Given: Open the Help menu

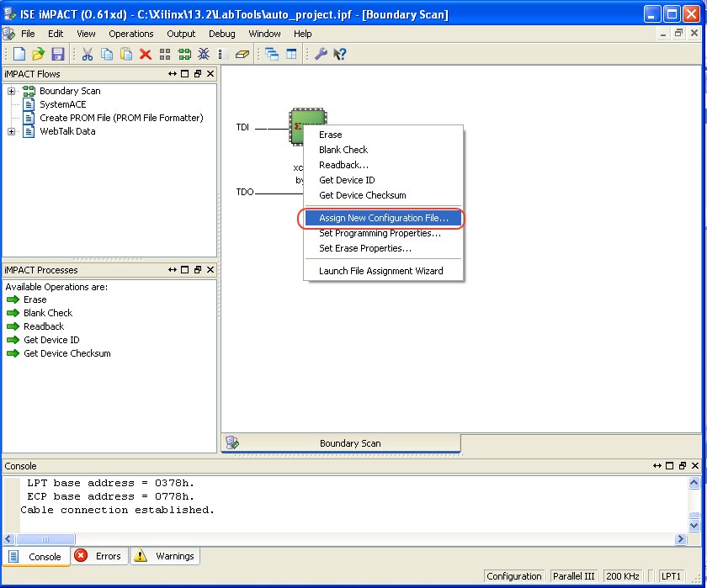Looking at the screenshot, I should coord(303,34).
